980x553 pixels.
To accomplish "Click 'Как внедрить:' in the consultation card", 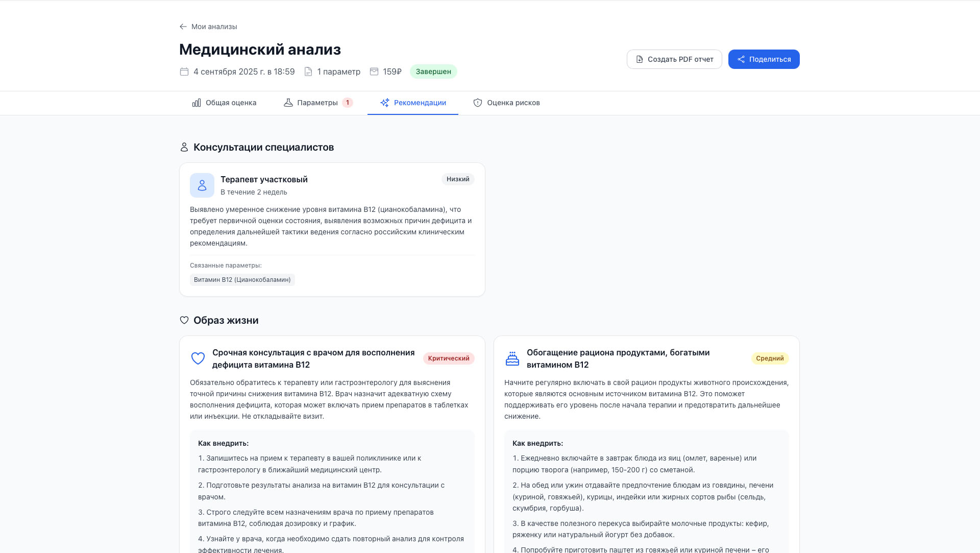I will (x=223, y=443).
